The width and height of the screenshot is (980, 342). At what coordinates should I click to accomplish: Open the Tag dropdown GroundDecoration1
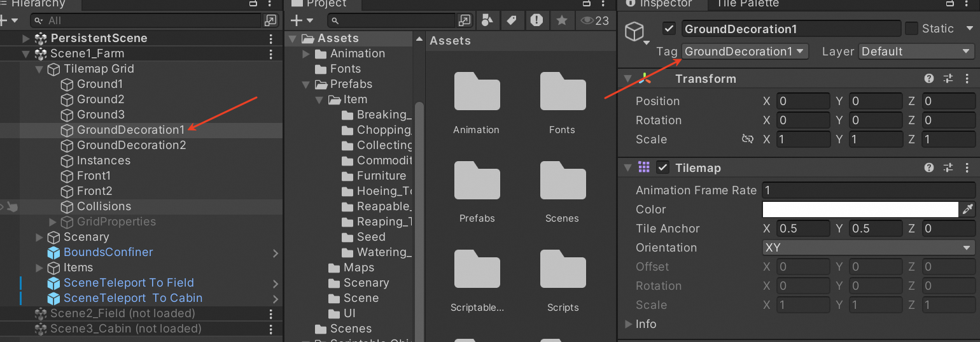point(745,52)
